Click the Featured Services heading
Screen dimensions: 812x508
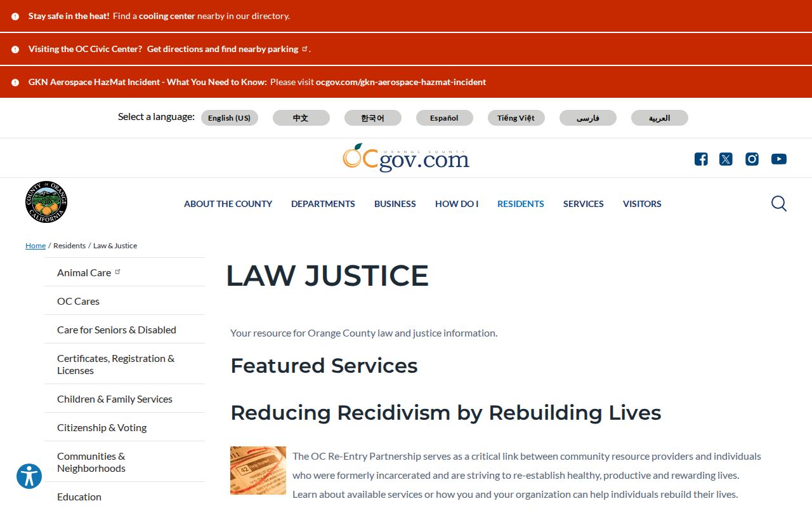[x=324, y=366]
